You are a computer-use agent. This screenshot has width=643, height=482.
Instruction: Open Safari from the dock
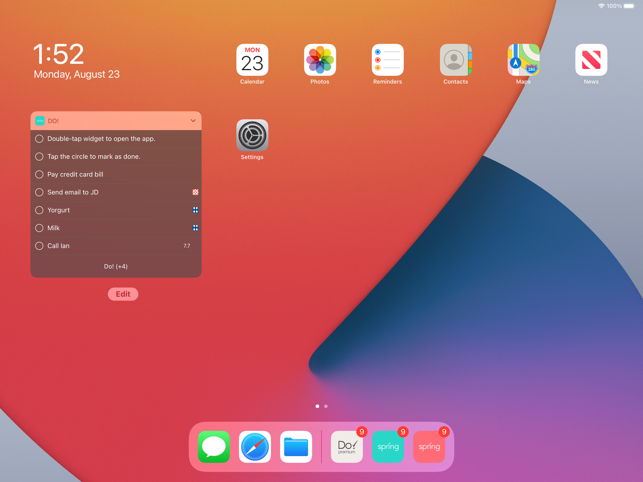255,447
